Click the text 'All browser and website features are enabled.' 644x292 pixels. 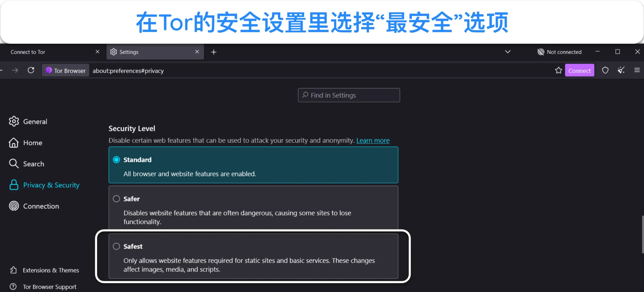coord(190,174)
